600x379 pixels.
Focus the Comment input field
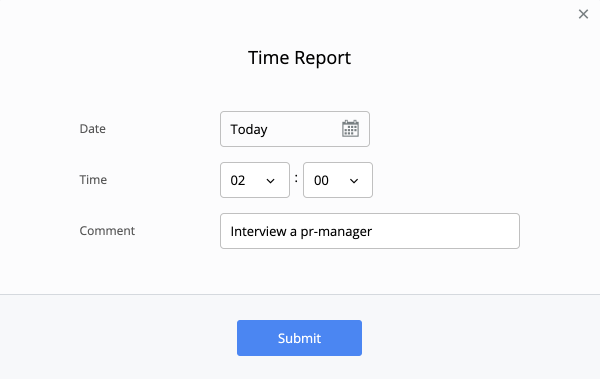[x=370, y=231]
